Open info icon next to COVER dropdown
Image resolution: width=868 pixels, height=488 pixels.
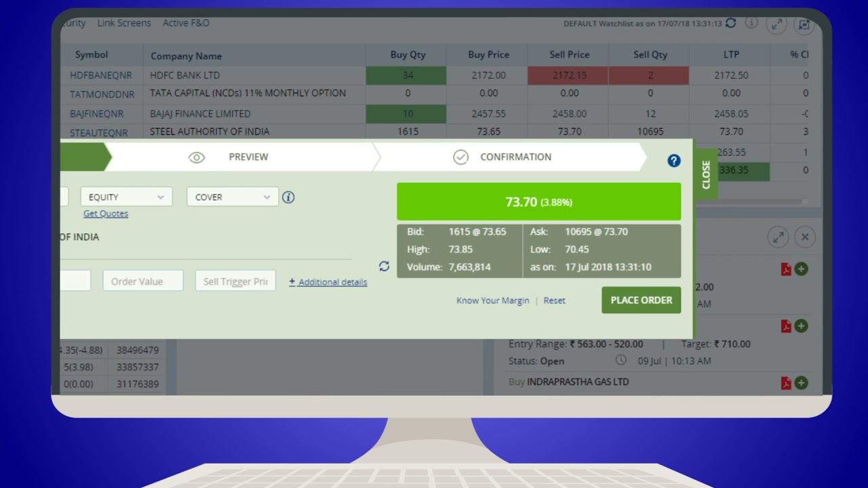[x=288, y=197]
